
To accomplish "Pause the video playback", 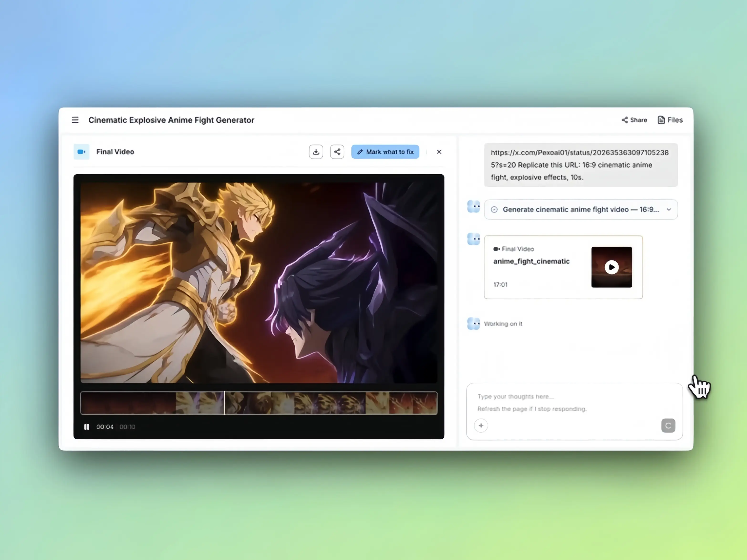I will tap(87, 427).
